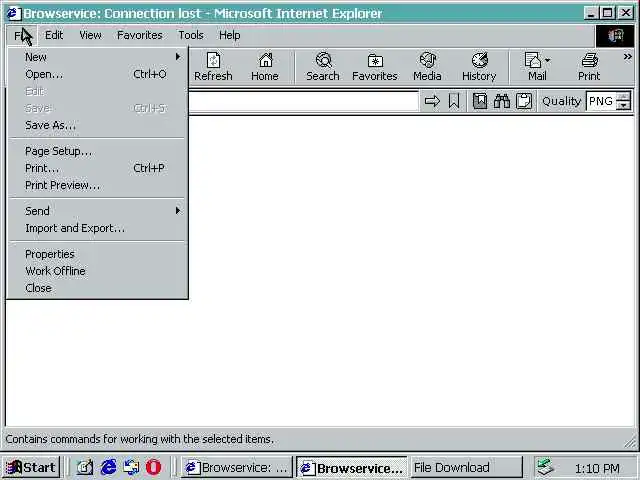Expand the toolbar overflow chevron
The height and width of the screenshot is (480, 640).
click(x=627, y=57)
